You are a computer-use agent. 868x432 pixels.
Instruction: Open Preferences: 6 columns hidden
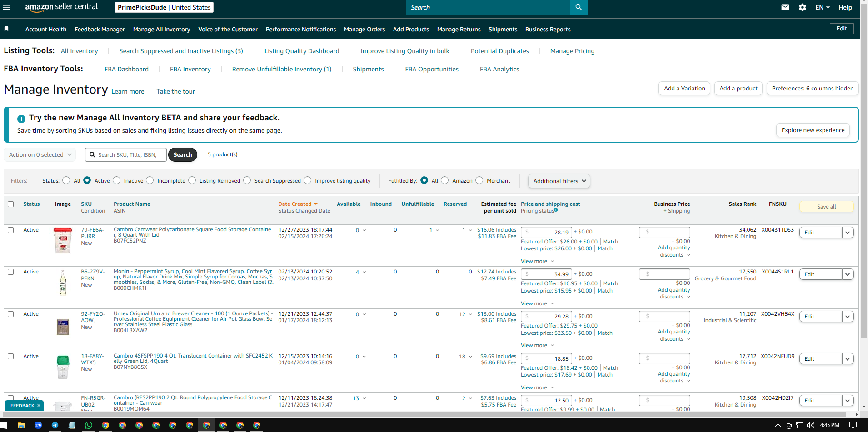pyautogui.click(x=813, y=89)
